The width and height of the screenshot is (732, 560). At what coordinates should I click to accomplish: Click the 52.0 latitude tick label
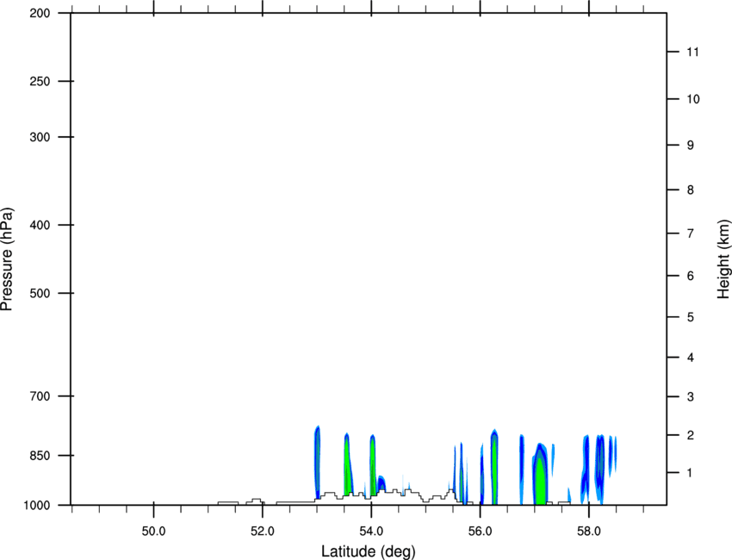coord(263,532)
